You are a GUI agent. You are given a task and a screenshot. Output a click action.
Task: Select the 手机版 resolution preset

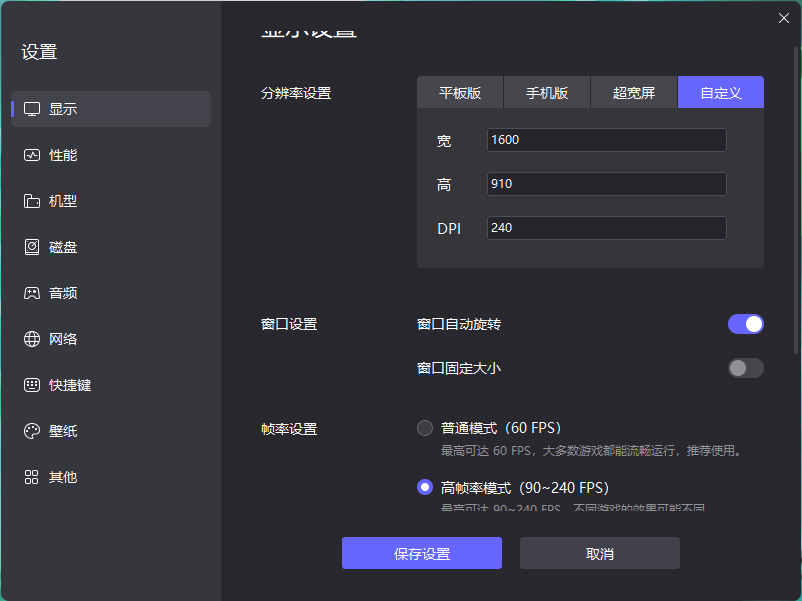pyautogui.click(x=546, y=92)
